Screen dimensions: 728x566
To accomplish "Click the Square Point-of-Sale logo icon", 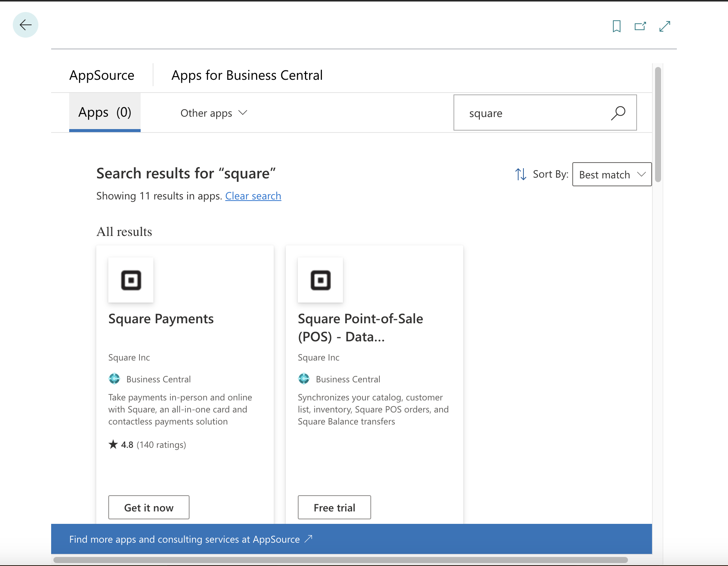I will 320,280.
